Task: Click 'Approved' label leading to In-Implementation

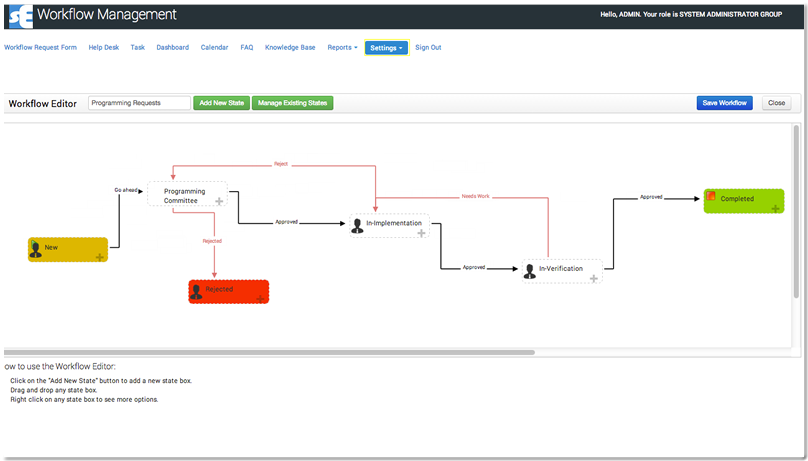Action: (287, 222)
